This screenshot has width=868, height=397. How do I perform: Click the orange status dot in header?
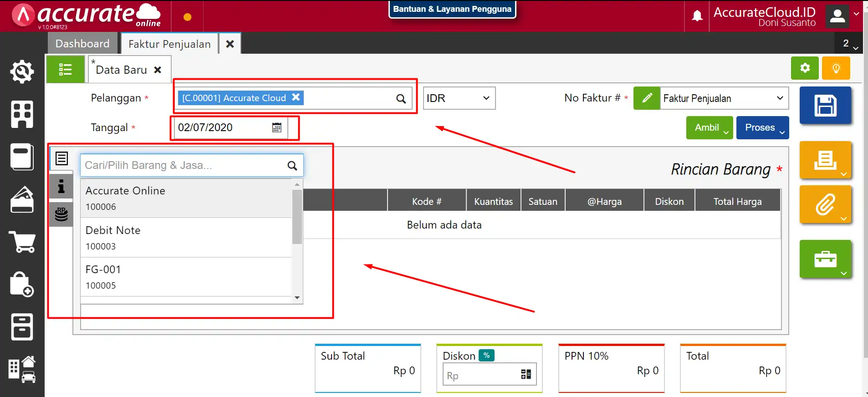pyautogui.click(x=187, y=17)
